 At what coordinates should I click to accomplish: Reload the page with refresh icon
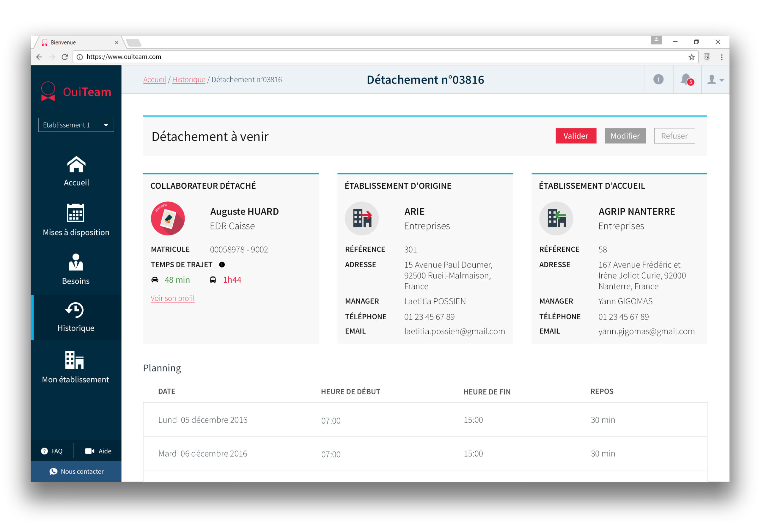[x=65, y=57]
